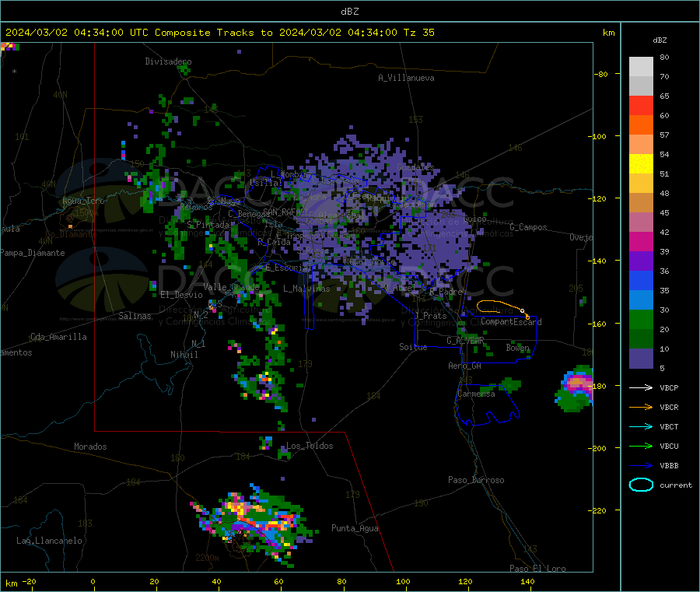Click the Lag.Llancanelo place label
The image size is (700, 592).
coord(50,541)
